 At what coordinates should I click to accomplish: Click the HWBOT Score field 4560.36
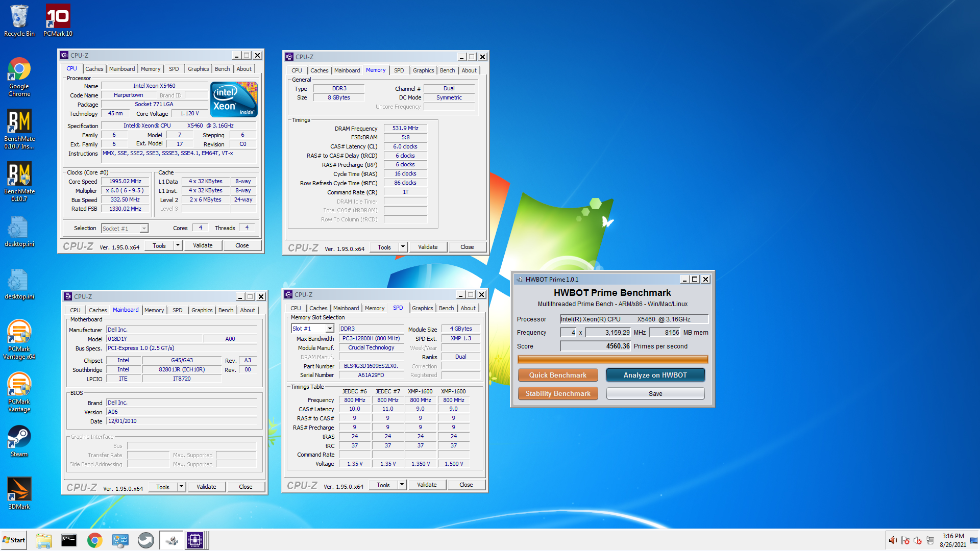595,346
